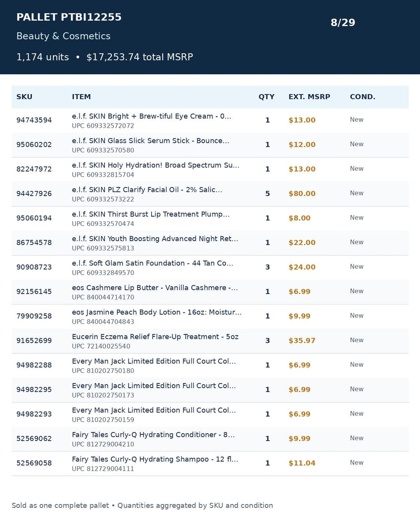Viewport: 420px width, 525px height.
Task: Click the Fairy Tales Curly-Q Hydrating Shampoo item
Action: pyautogui.click(x=155, y=459)
